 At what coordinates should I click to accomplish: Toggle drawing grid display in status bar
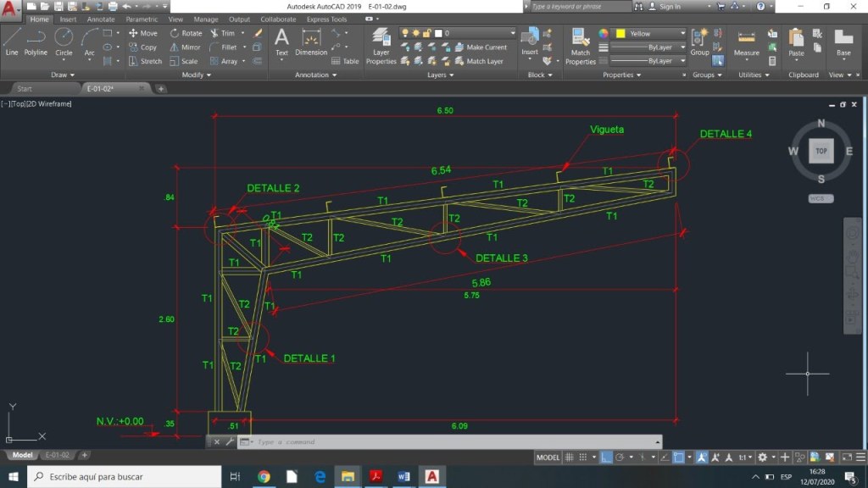tap(570, 457)
